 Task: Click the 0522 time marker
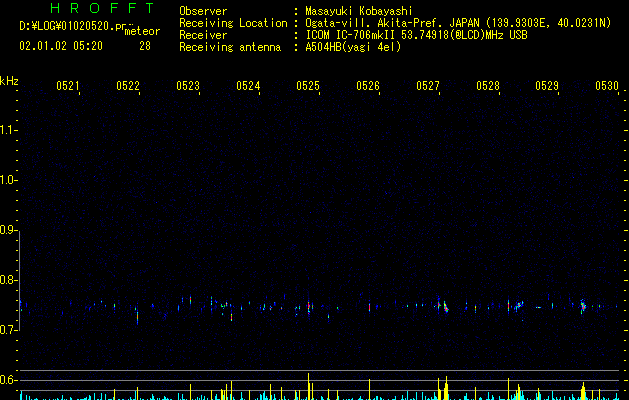click(128, 86)
